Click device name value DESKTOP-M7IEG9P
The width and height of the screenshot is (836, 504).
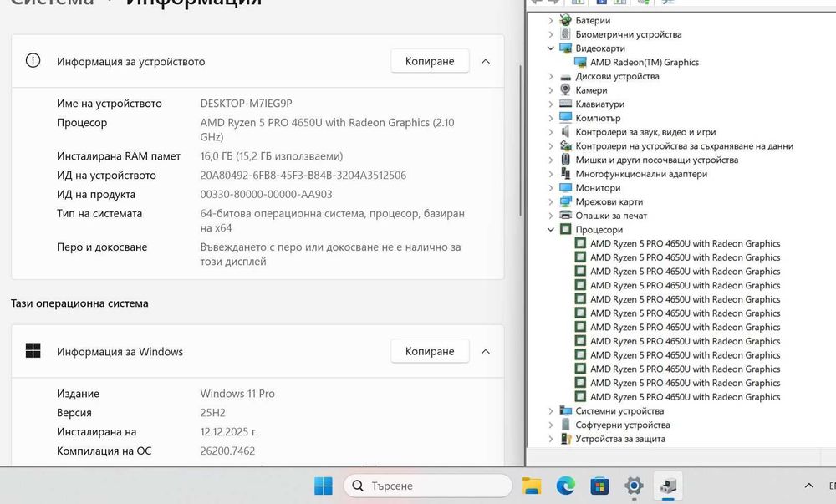tap(247, 104)
